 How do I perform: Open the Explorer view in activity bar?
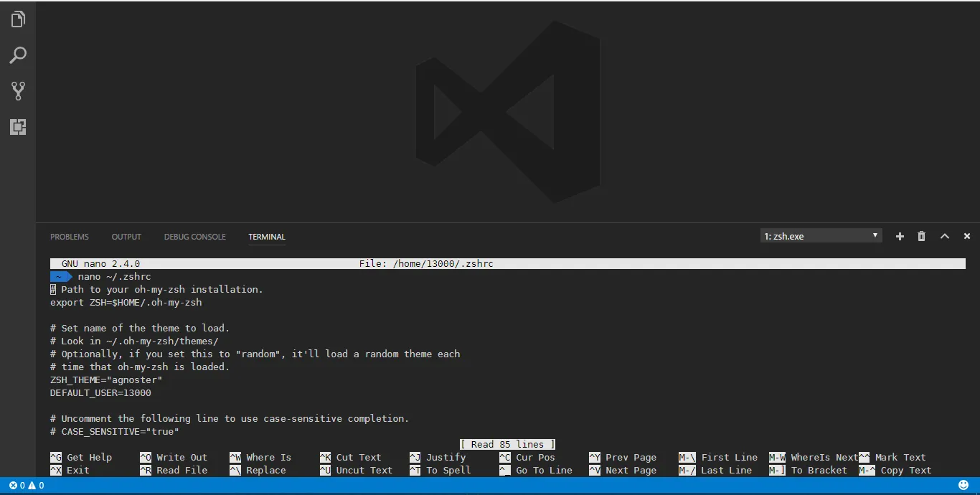click(x=18, y=19)
